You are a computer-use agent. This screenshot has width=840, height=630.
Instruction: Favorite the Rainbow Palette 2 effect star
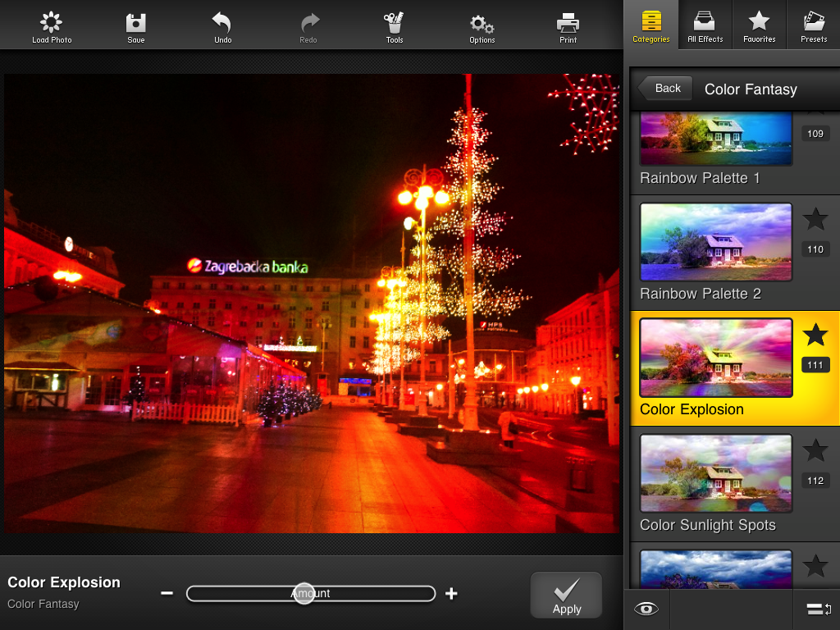point(815,219)
